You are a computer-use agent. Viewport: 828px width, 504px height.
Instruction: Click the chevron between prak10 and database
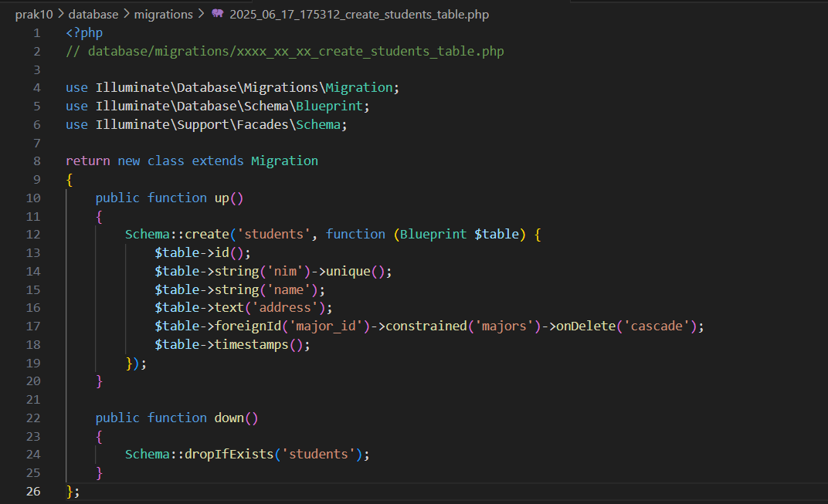coord(60,14)
